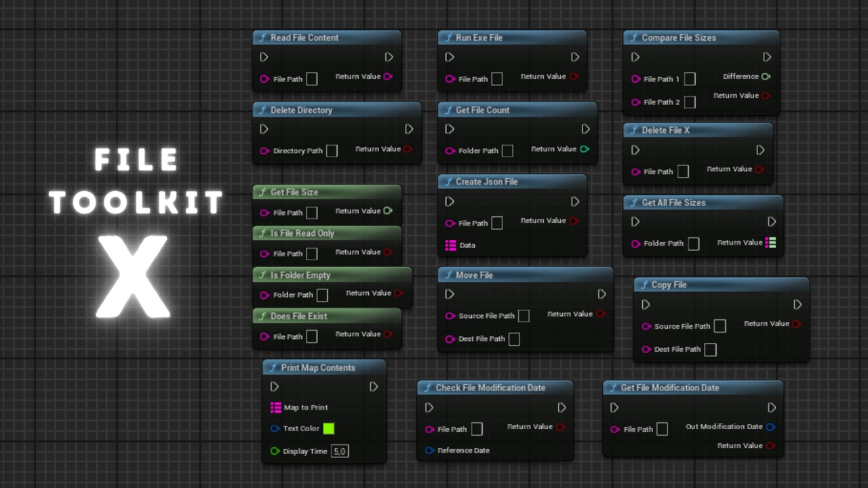Screen dimensions: 868x488
Task: Select the Is File Read Only node title
Action: (x=302, y=233)
